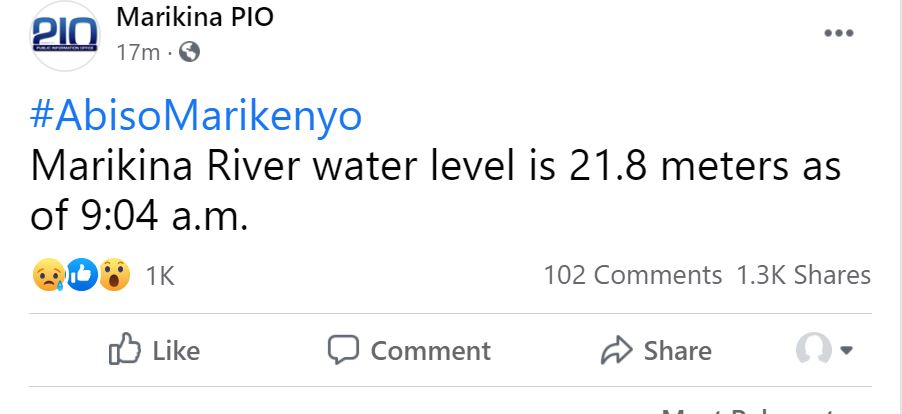Open the Marikina PIO page name link
902x414 pixels.
click(x=194, y=17)
